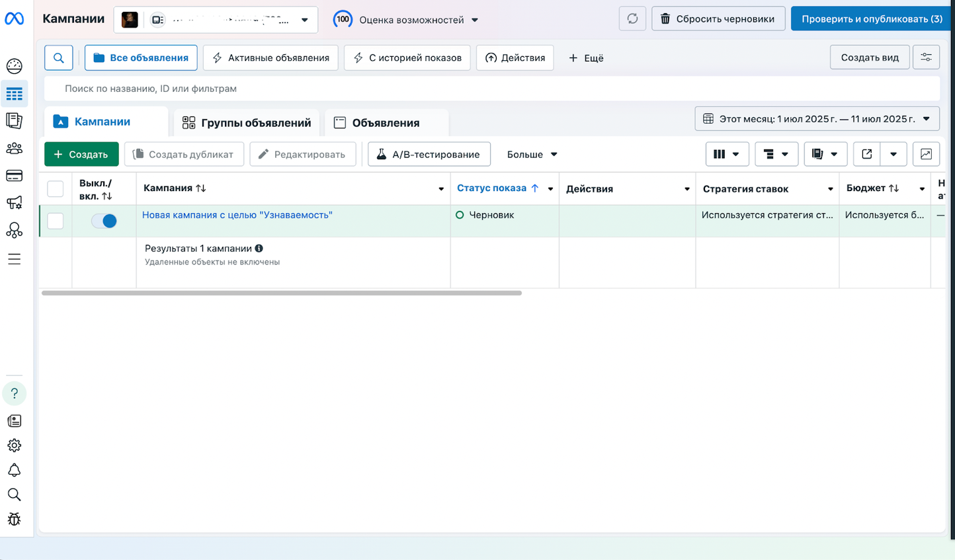Open All Tools hamburger icon in sidebar

point(15,259)
